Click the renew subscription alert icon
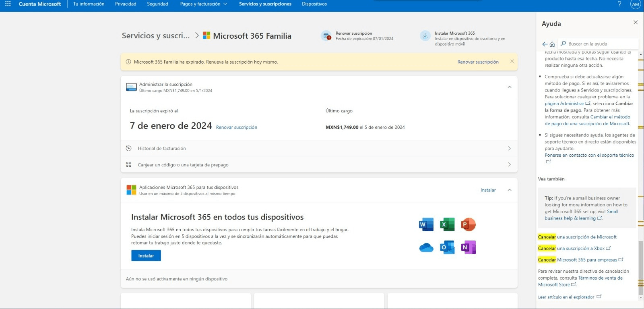644x309 pixels. click(326, 36)
